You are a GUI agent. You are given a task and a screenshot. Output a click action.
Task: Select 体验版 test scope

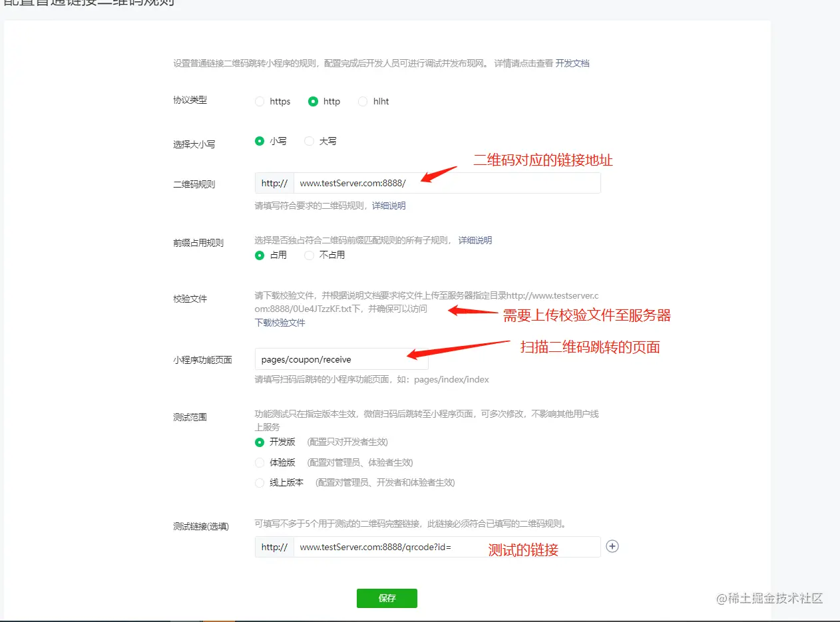[260, 462]
